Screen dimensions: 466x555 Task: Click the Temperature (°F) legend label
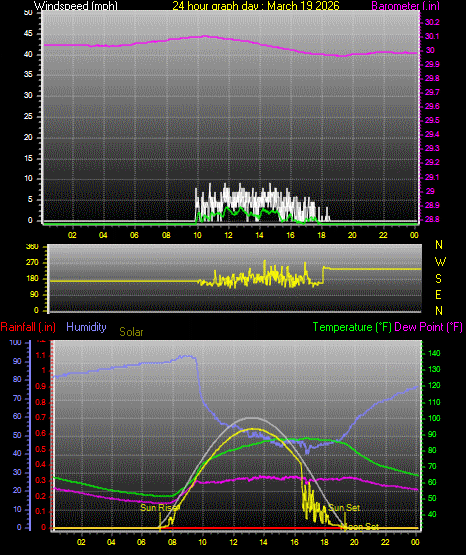point(352,327)
